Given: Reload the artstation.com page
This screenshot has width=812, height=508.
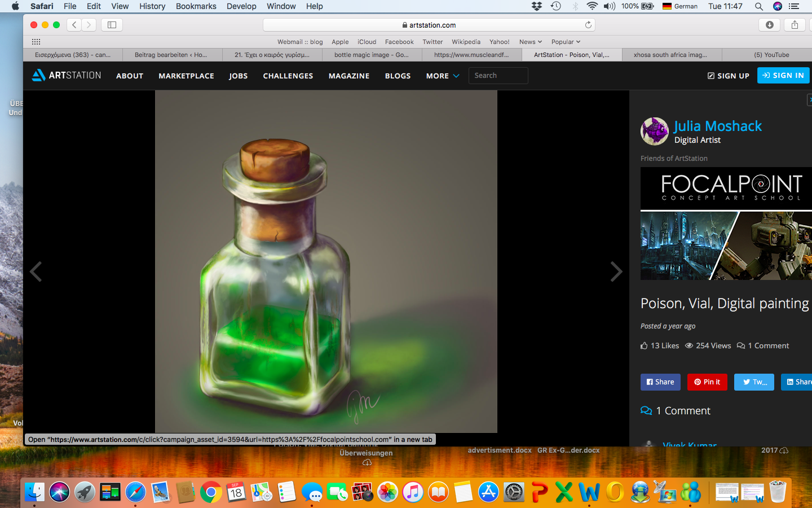Looking at the screenshot, I should [x=588, y=25].
